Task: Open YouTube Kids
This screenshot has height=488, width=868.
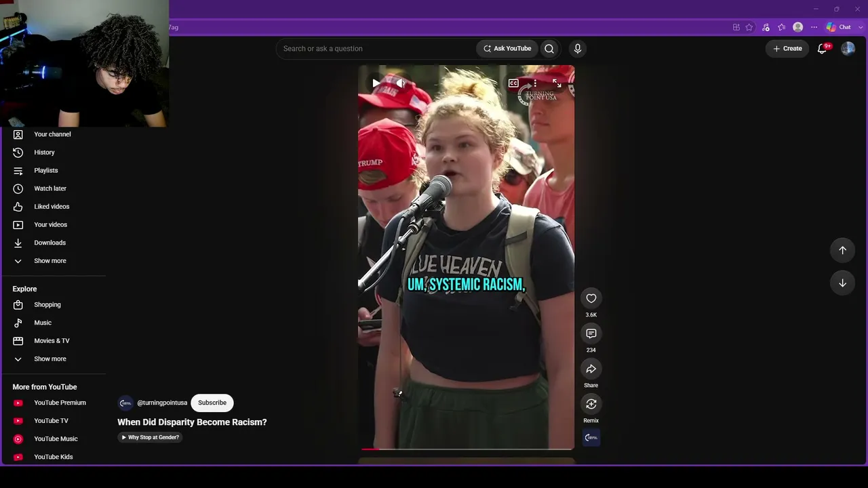Action: click(54, 457)
